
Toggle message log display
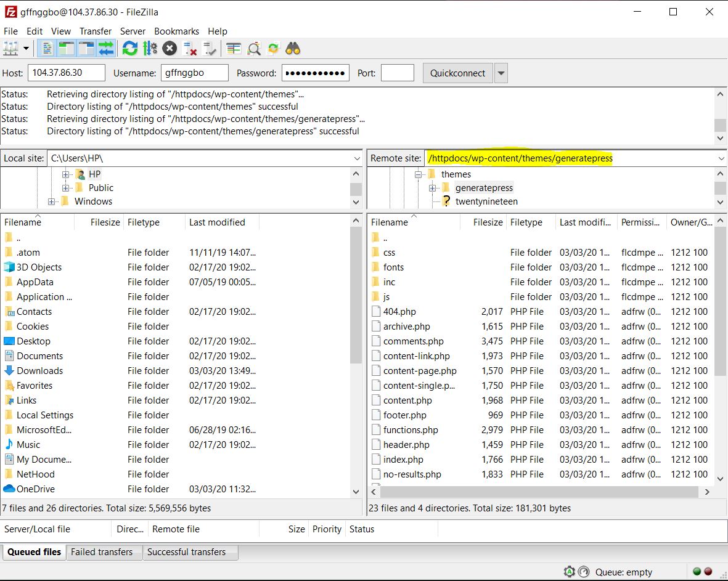click(x=47, y=48)
